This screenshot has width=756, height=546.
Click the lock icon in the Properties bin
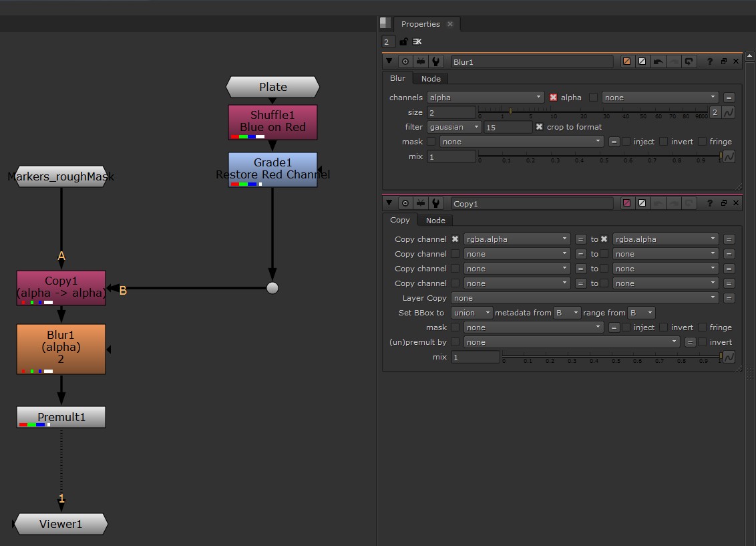(403, 41)
